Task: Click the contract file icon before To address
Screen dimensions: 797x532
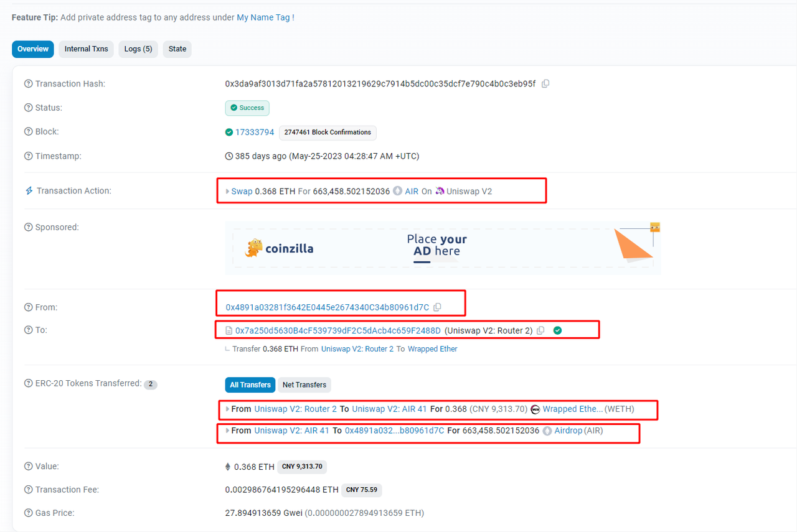Action: point(229,330)
